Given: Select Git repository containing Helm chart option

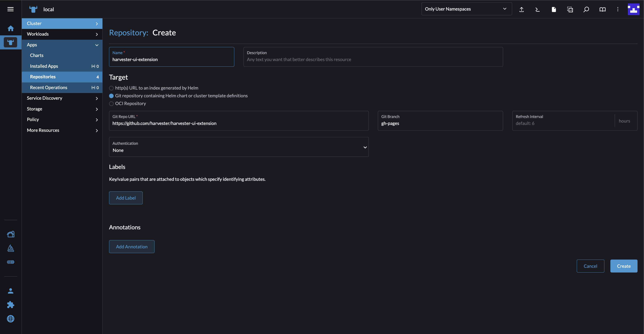Looking at the screenshot, I should [x=111, y=96].
